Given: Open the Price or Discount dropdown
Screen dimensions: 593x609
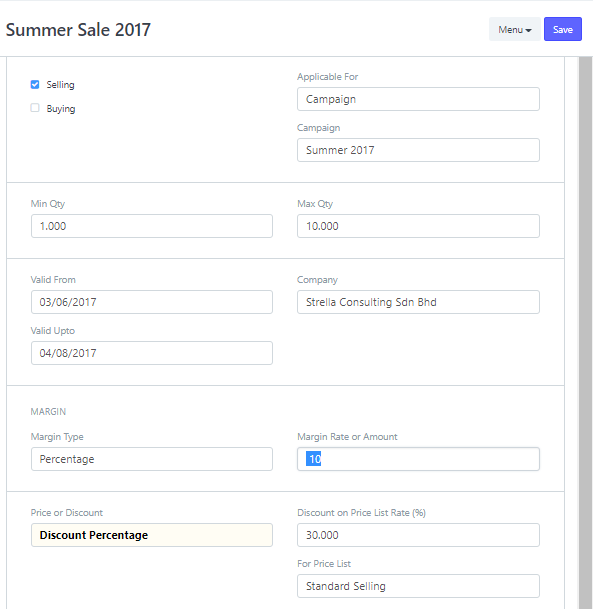Looking at the screenshot, I should [152, 535].
